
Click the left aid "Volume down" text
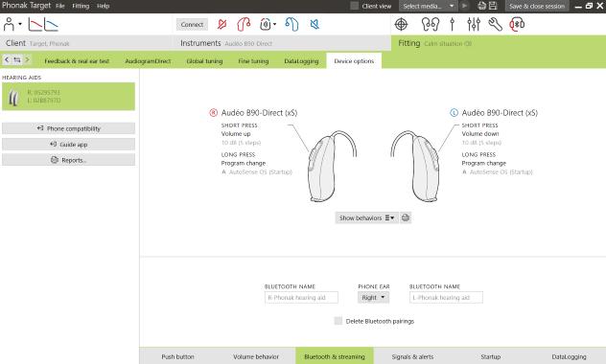[480, 134]
